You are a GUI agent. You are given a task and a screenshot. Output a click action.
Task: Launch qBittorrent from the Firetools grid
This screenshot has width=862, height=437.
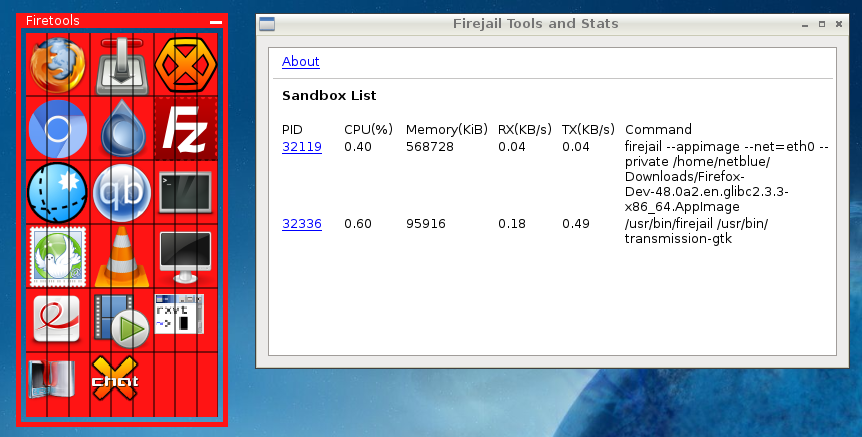click(x=121, y=193)
